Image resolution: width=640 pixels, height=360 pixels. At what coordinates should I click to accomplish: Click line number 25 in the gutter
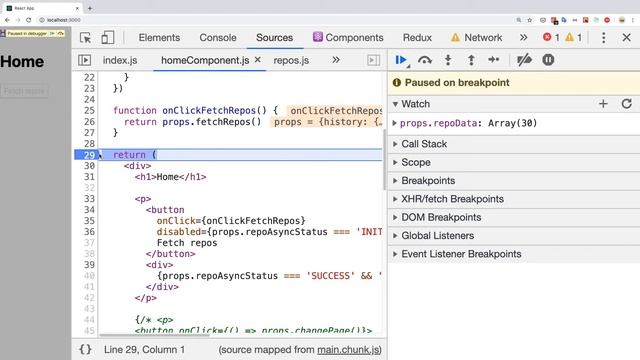pyautogui.click(x=89, y=111)
